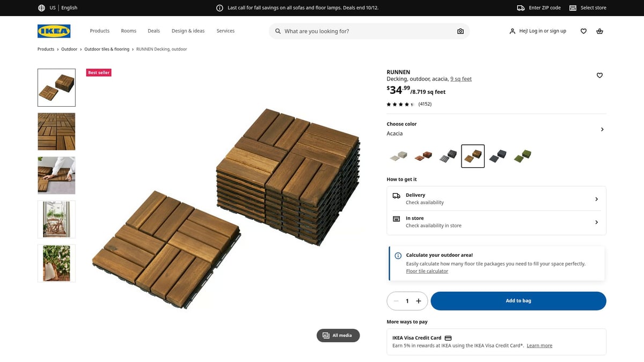Screen dimensions: 644x362
Task: Click the delivery truck ZIP code icon
Action: (x=521, y=8)
